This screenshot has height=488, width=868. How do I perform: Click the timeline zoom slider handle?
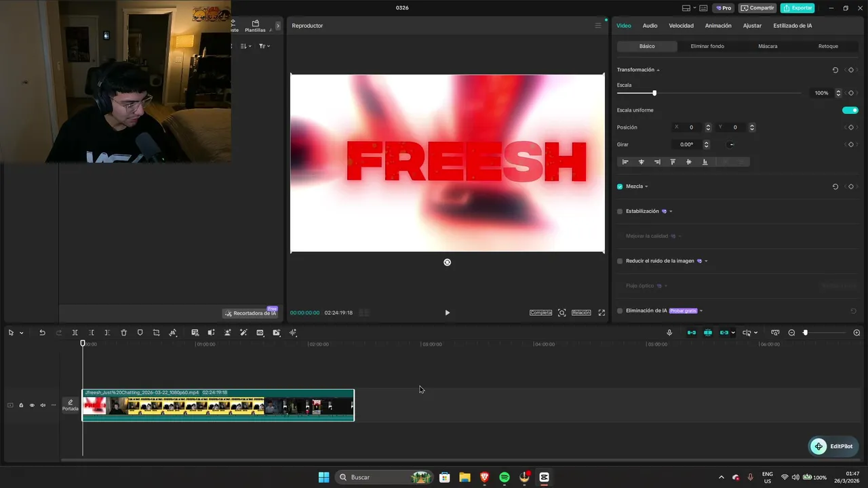tap(806, 333)
